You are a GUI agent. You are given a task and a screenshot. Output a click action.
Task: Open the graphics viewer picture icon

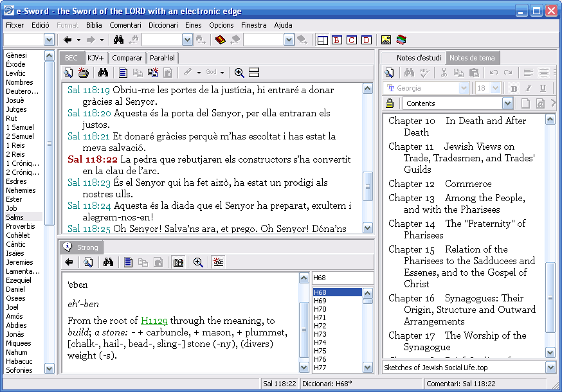coord(386,40)
